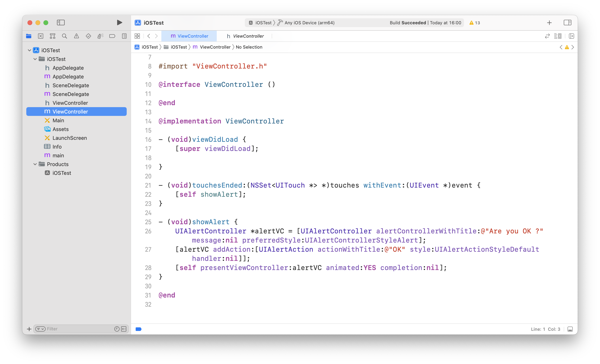This screenshot has width=600, height=364.
Task: Open the Issue navigator warning icon
Action: [x=76, y=36]
